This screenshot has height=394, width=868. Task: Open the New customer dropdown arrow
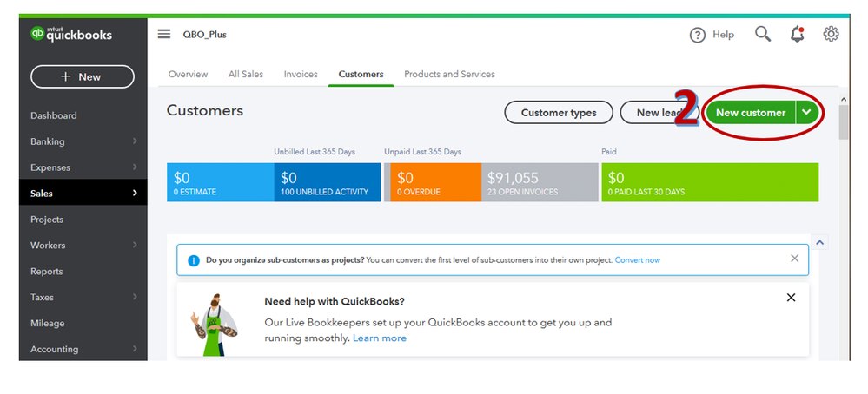coord(807,112)
